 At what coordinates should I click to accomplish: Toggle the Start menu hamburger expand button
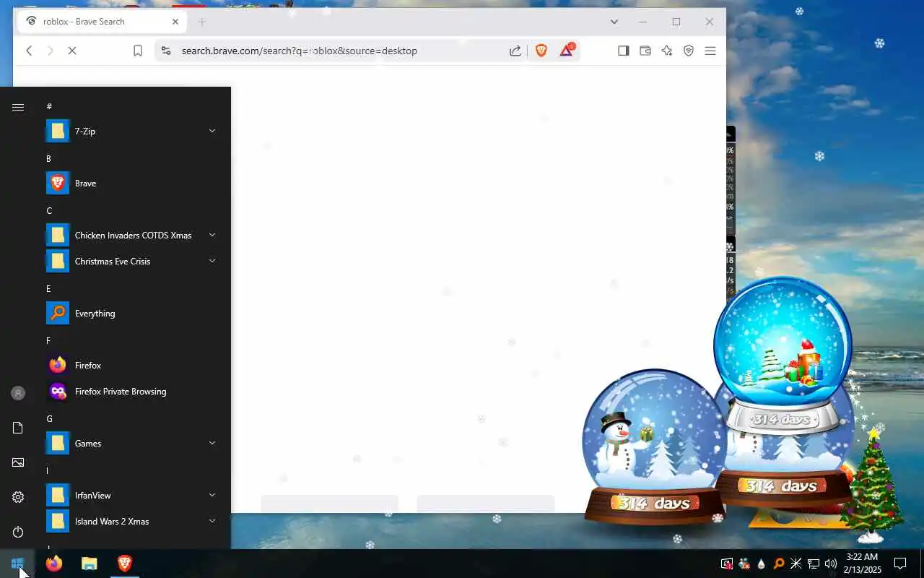point(18,107)
